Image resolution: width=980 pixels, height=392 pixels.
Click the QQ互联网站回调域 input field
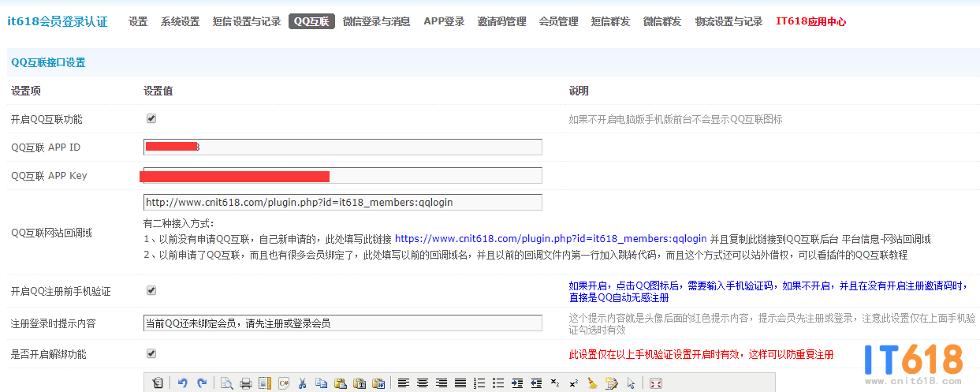(x=343, y=202)
